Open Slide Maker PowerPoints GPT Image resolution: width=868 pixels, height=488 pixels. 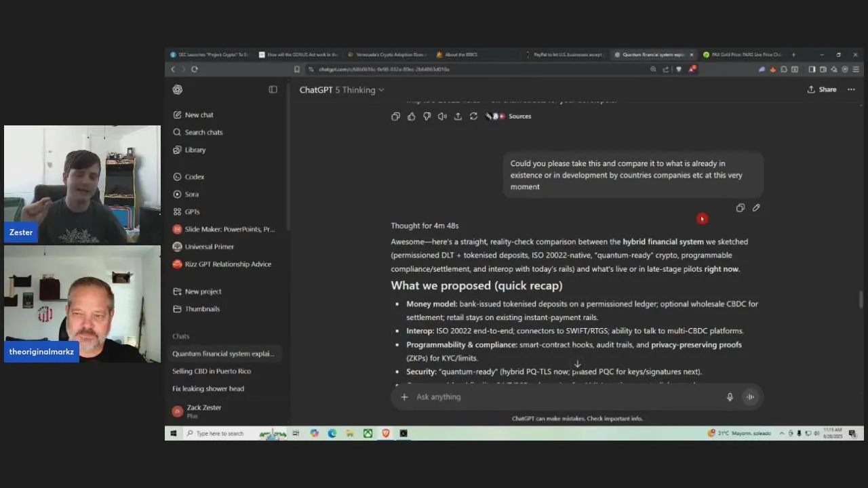[x=224, y=229]
